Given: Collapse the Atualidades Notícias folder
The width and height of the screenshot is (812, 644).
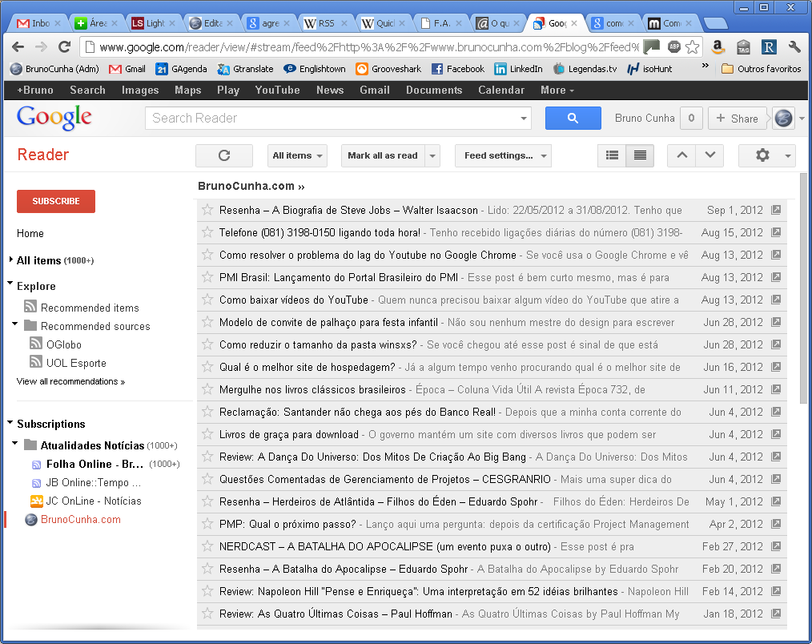Looking at the screenshot, I should [x=15, y=443].
